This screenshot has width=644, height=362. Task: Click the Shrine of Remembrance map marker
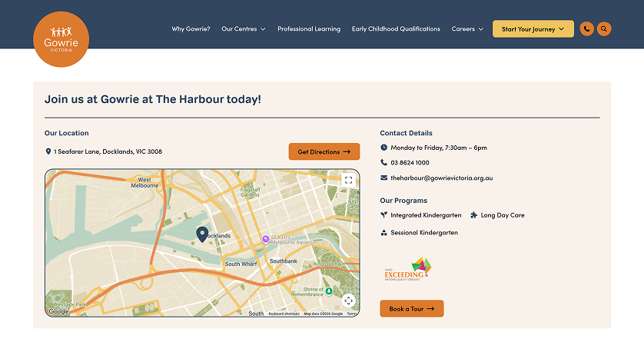[x=329, y=291]
